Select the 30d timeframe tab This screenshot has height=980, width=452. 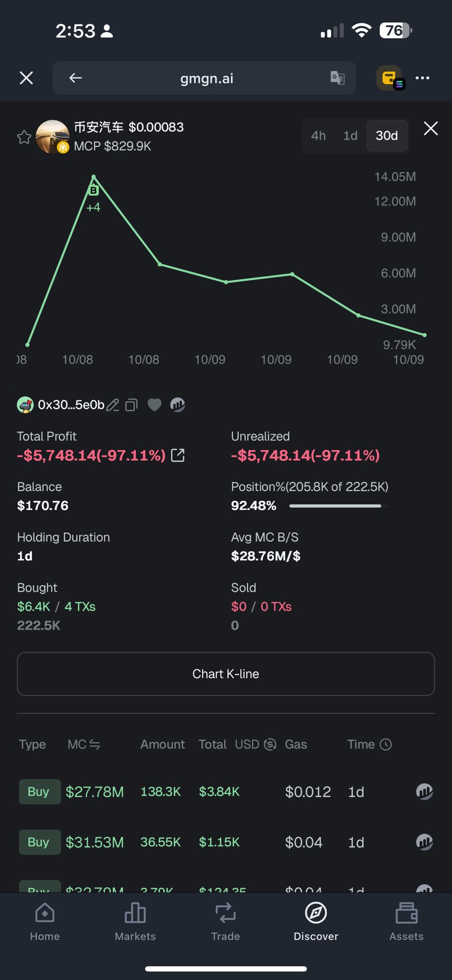(387, 136)
